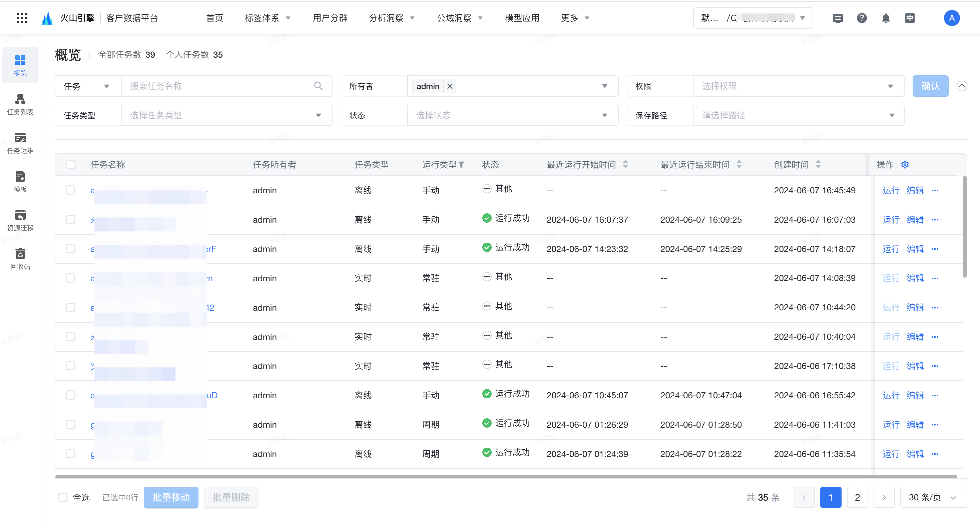Screen dimensions: 980x528
Task: Open the notifications bell
Action: pyautogui.click(x=886, y=18)
